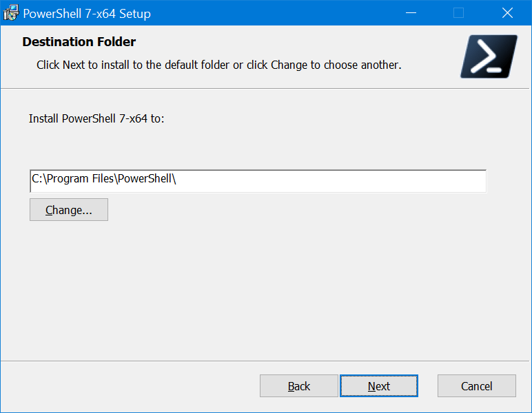The image size is (532, 413).
Task: Click the installer icon in title bar
Action: (x=11, y=13)
